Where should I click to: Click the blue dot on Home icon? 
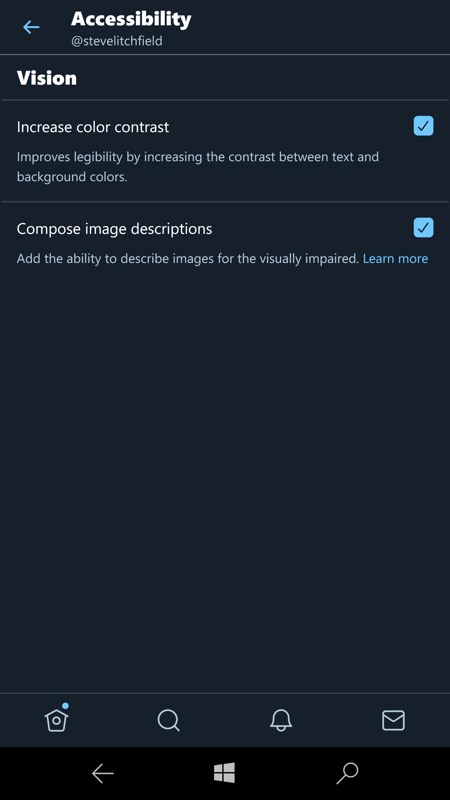coord(65,706)
